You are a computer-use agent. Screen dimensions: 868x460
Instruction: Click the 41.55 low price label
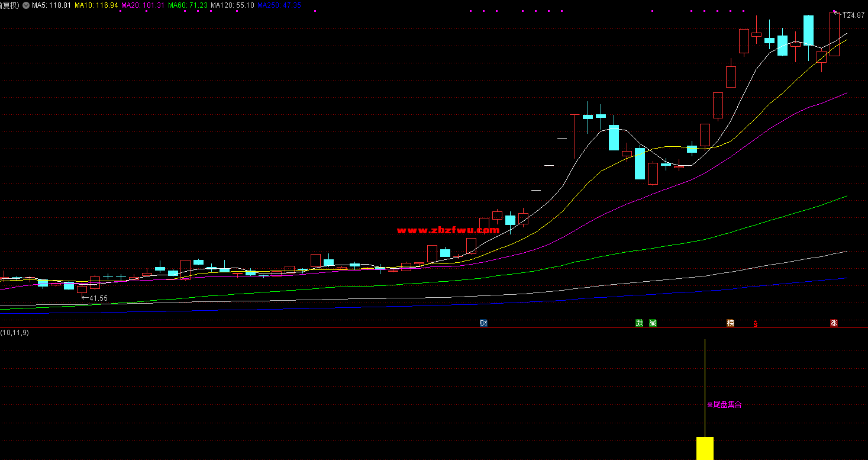98,298
